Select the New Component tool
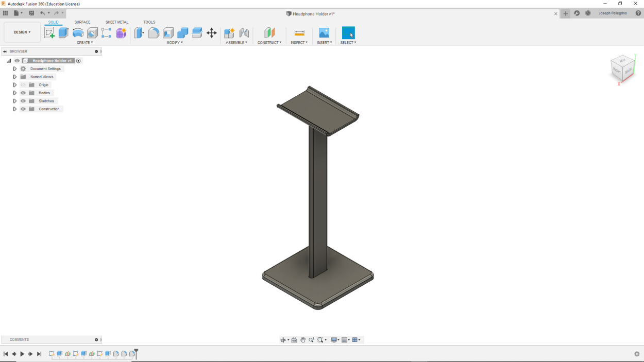644x362 pixels. point(229,33)
